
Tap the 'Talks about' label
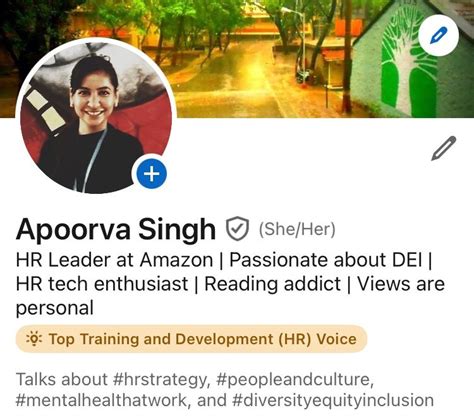pos(62,380)
